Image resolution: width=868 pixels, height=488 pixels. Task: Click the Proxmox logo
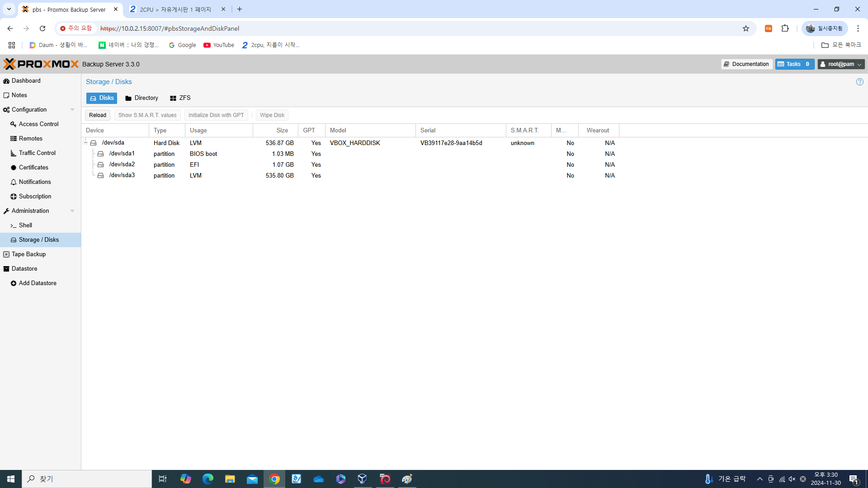41,64
